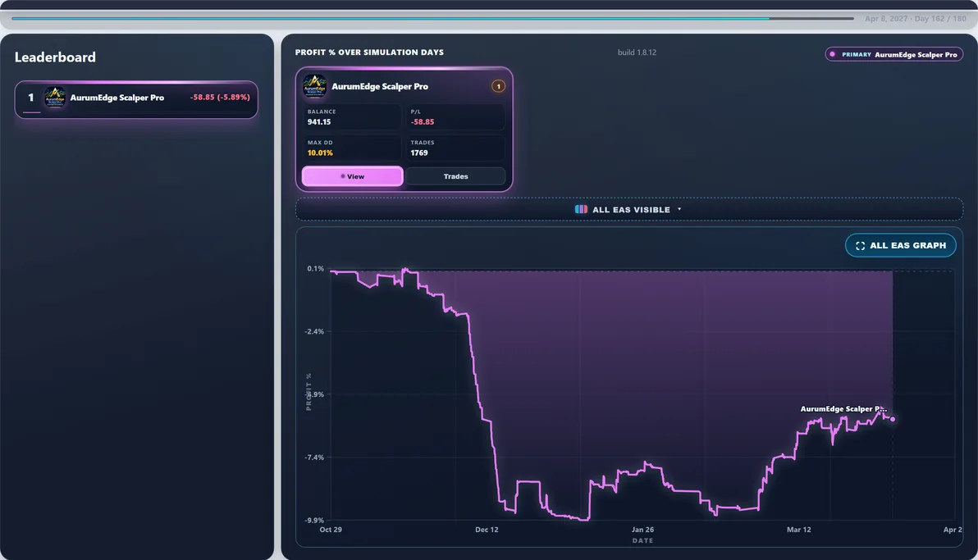Select the Primary AurumEdge Scalper Pro badge
978x560 pixels.
tap(893, 54)
